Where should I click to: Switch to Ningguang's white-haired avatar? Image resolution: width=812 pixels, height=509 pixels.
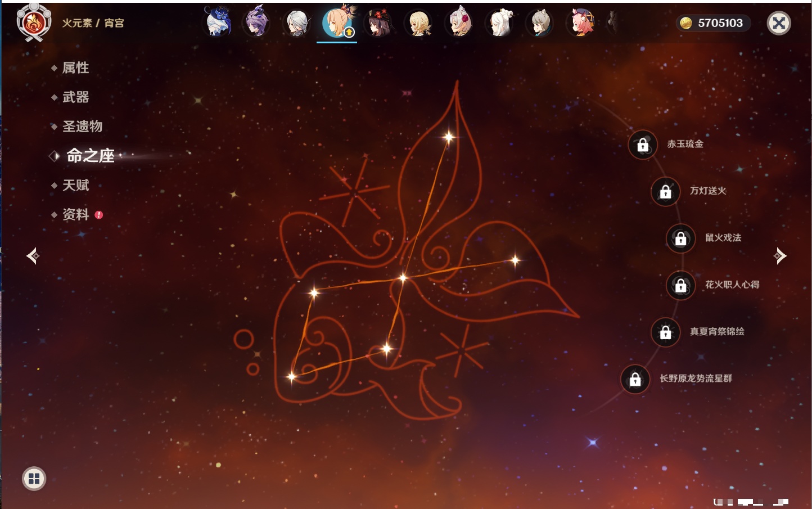point(500,23)
